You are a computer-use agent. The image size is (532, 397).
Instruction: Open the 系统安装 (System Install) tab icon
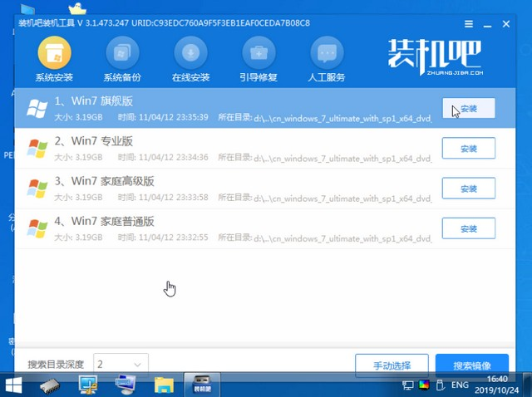click(x=54, y=55)
